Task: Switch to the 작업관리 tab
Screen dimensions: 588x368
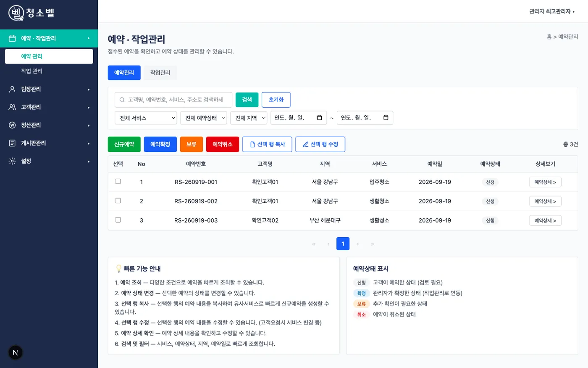Action: click(160, 73)
